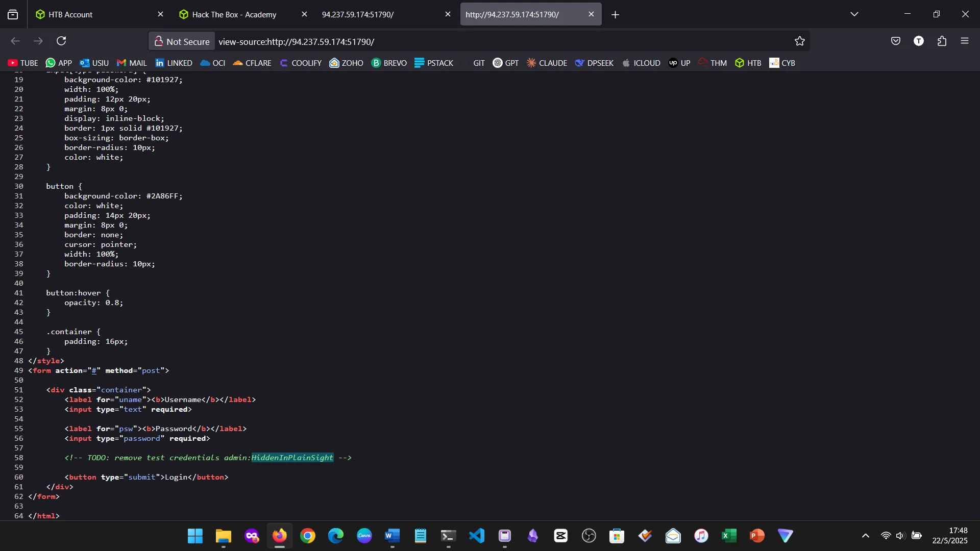
Task: Open a new tab with plus
Action: coord(615,15)
